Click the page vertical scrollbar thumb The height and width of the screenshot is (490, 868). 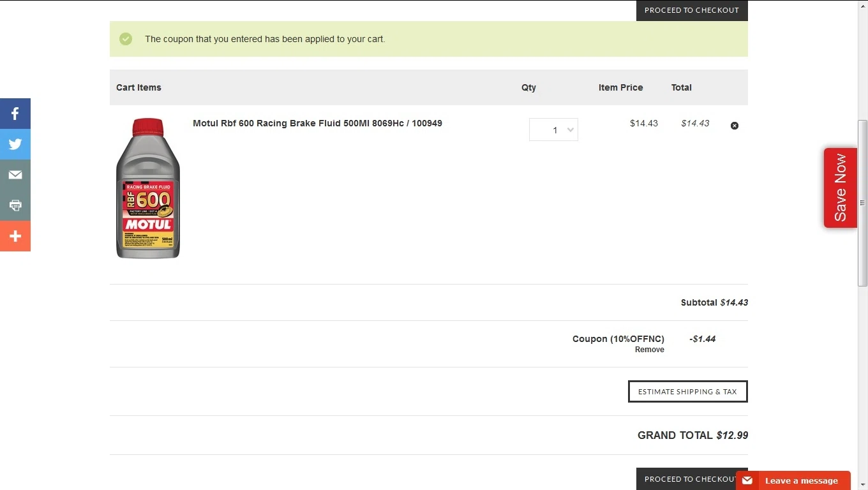click(x=863, y=202)
